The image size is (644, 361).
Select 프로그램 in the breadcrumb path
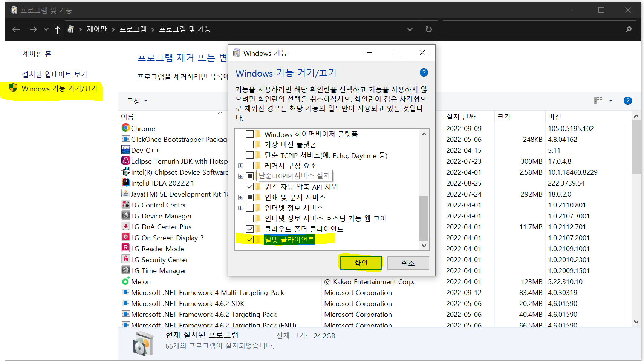click(x=133, y=29)
